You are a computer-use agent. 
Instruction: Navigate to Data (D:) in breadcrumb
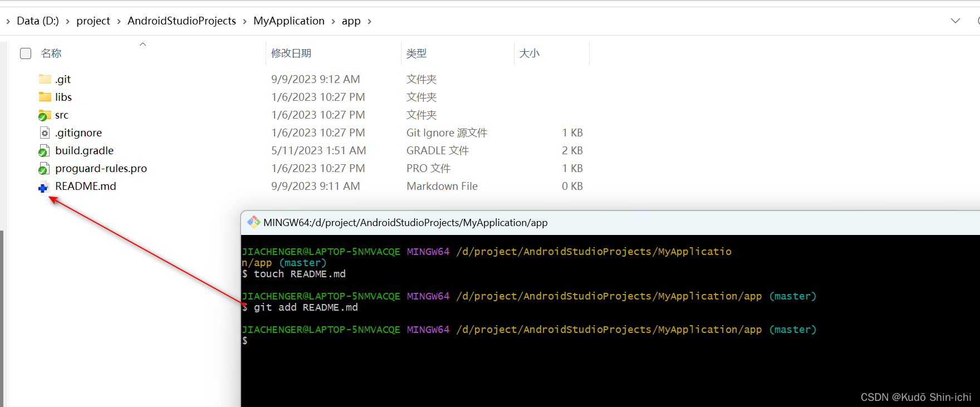click(38, 21)
